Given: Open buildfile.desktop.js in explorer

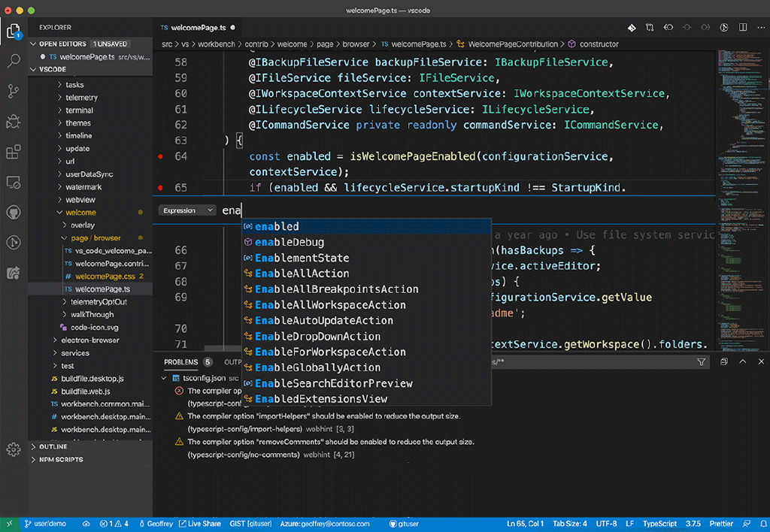Looking at the screenshot, I should 92,379.
